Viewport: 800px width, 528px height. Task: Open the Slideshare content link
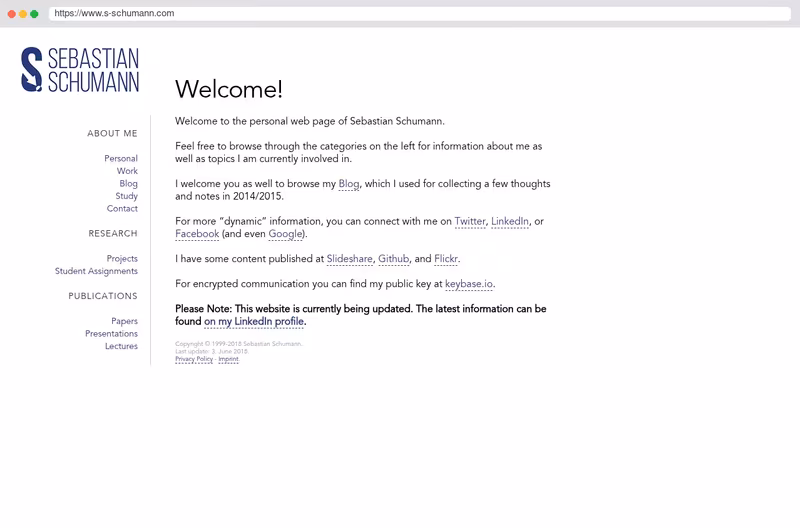[349, 259]
